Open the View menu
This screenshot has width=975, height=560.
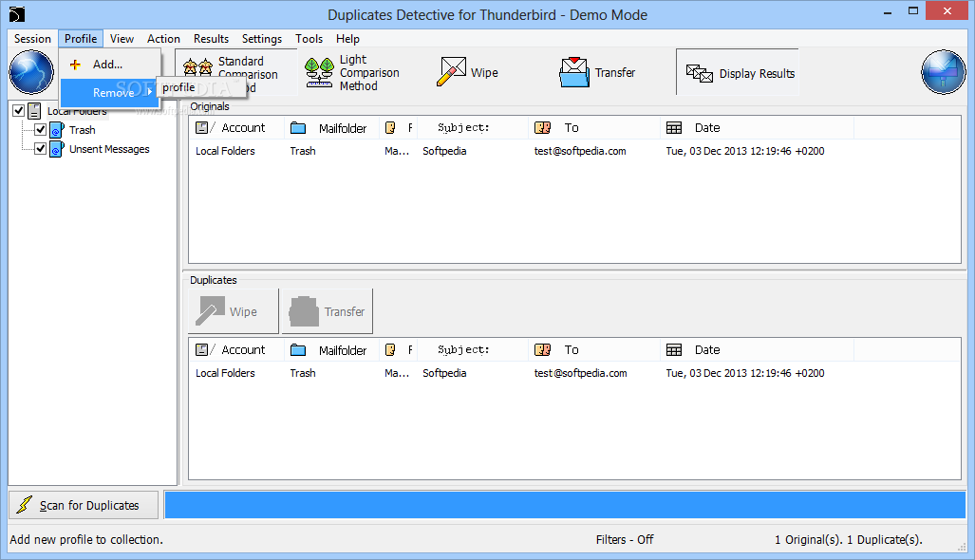(122, 39)
